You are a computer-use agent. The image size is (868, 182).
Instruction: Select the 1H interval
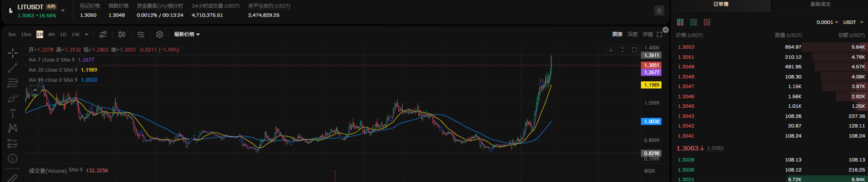(39, 34)
